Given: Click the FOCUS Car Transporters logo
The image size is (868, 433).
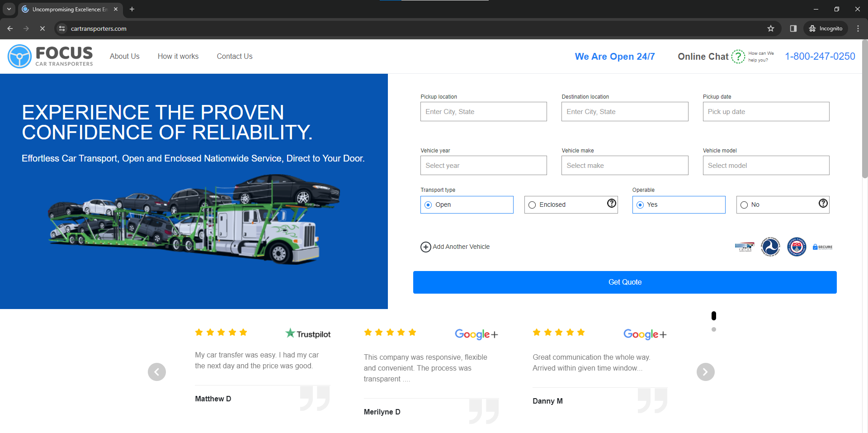Looking at the screenshot, I should (x=50, y=56).
